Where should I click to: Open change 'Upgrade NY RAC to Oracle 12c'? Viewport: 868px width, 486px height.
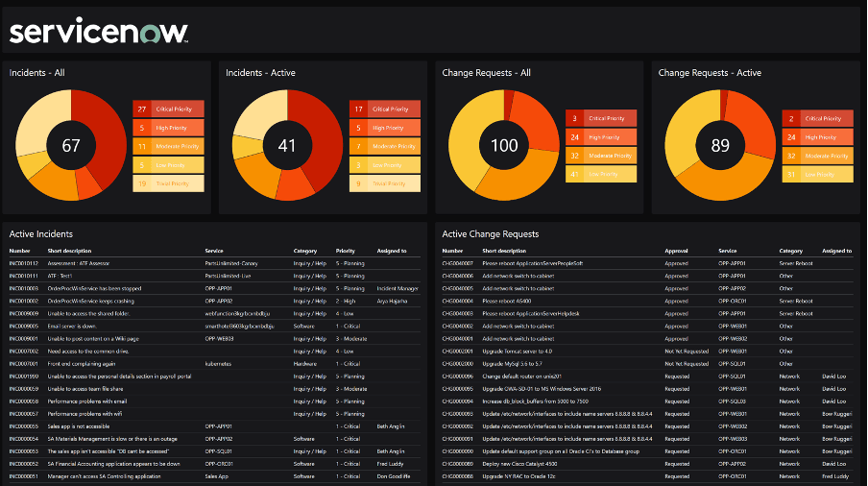(x=518, y=476)
